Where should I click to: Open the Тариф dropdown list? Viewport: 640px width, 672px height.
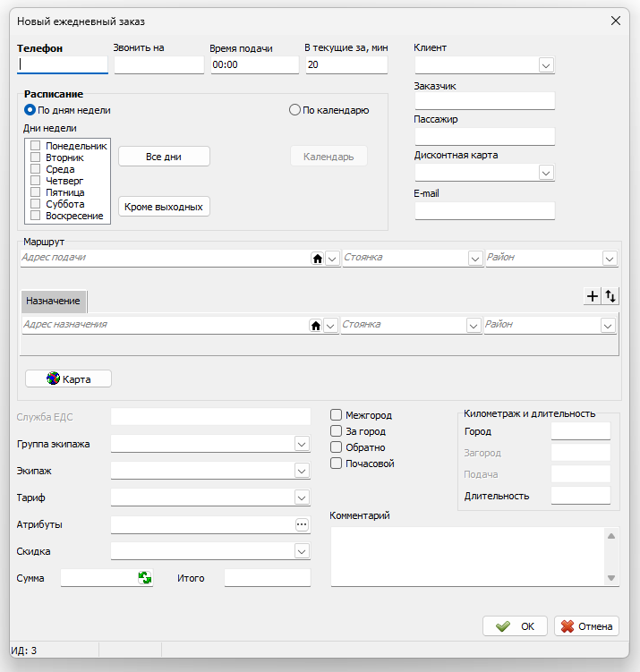pos(302,498)
